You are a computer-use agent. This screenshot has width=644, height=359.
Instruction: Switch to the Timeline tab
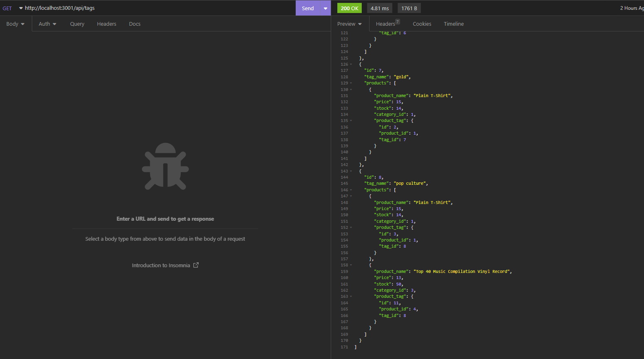[x=454, y=24]
